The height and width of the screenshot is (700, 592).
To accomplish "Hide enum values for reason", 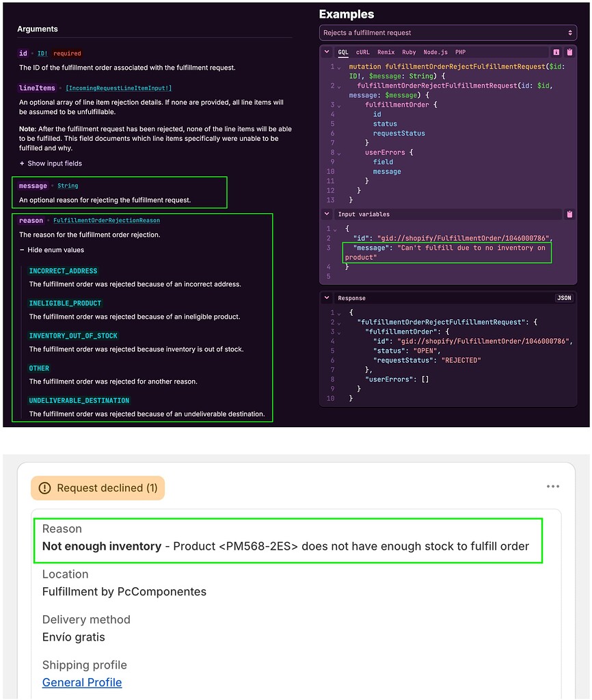I will coord(51,250).
